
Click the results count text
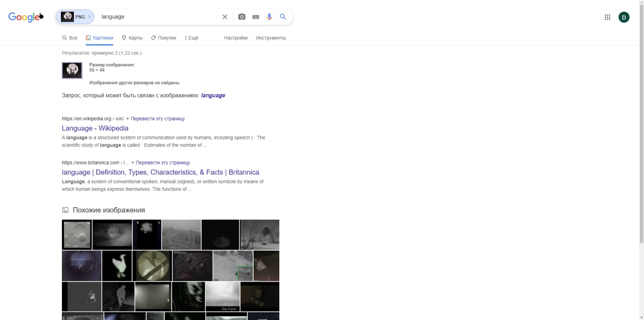[102, 53]
